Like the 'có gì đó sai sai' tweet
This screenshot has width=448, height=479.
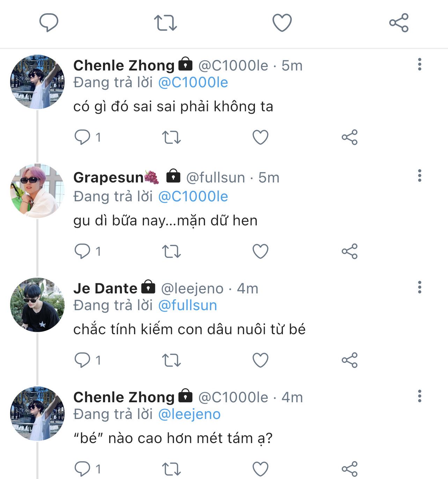(x=260, y=137)
